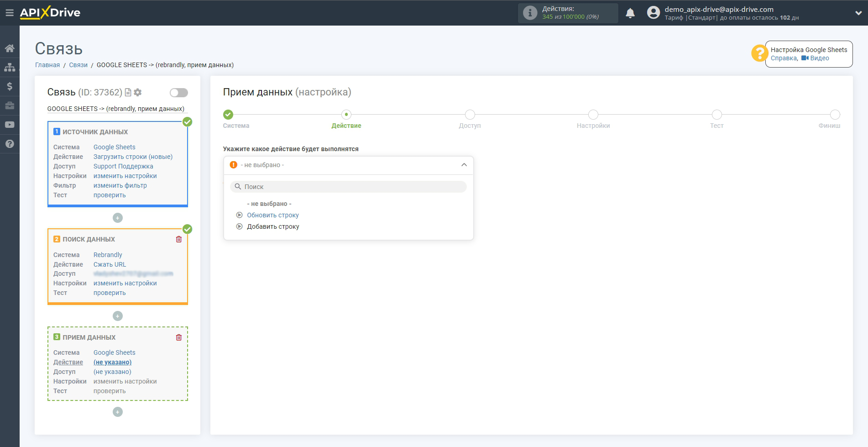This screenshot has width=868, height=447.
Task: Click the blurred Rebrandly access email
Action: 133,273
